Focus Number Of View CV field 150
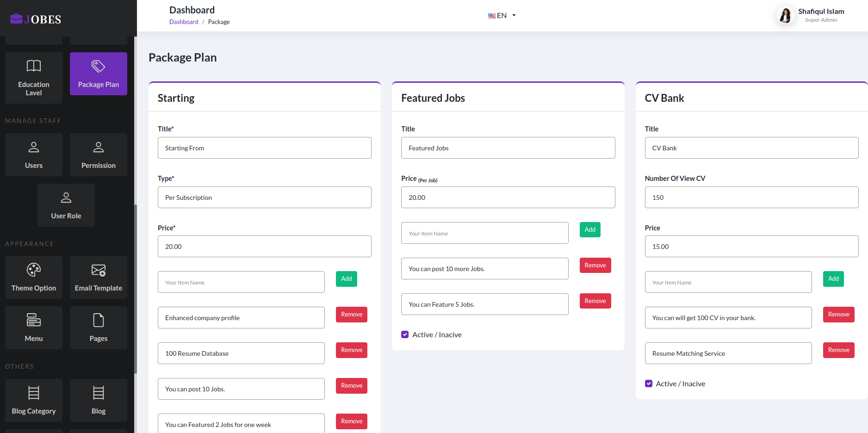The height and width of the screenshot is (433, 868). [751, 198]
